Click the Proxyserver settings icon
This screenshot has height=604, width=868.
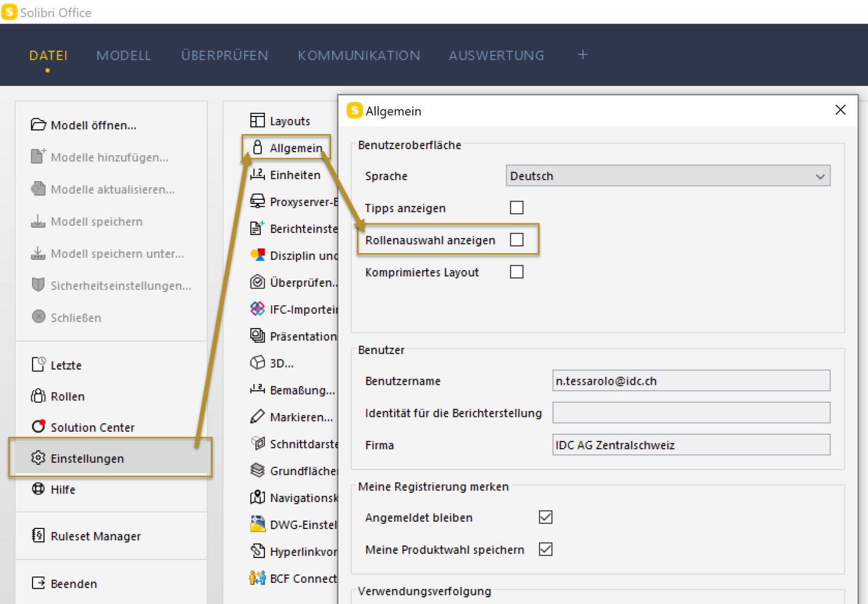tap(258, 201)
